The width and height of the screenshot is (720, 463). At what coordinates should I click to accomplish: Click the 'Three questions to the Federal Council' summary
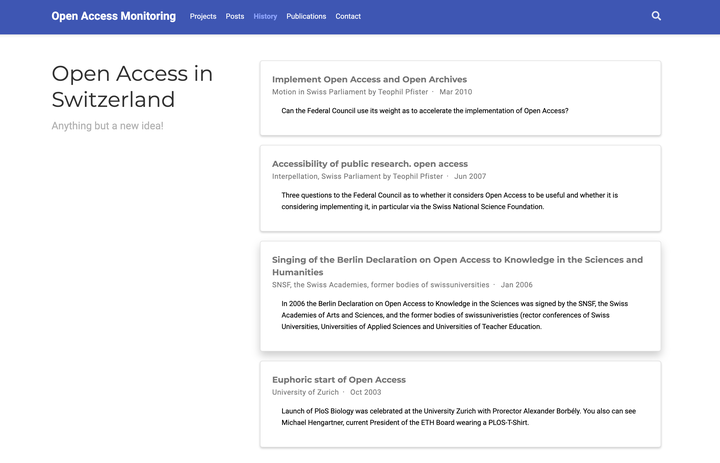450,201
